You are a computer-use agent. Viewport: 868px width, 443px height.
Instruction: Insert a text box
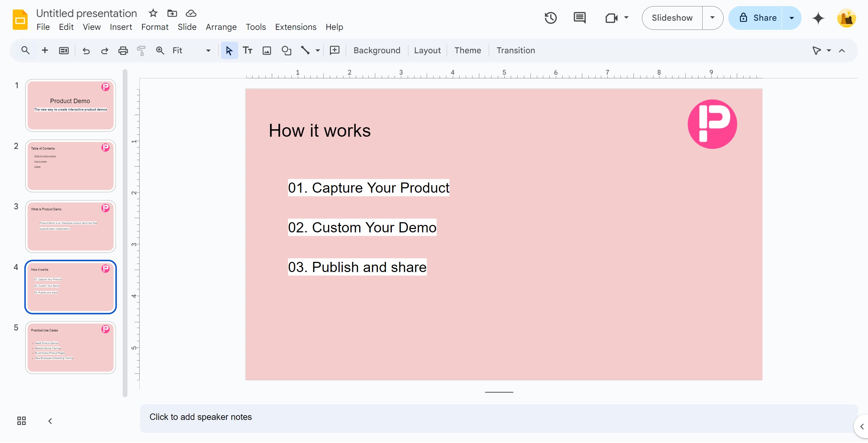248,51
